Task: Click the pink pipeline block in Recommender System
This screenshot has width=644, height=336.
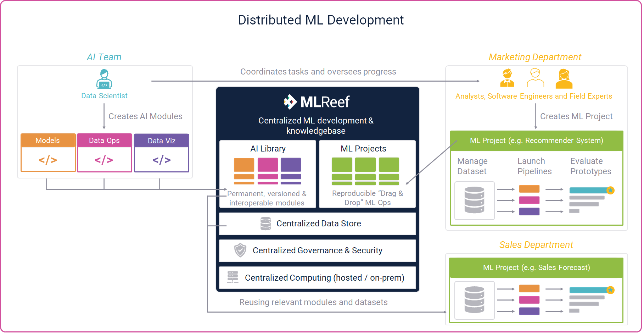Action: tap(529, 200)
